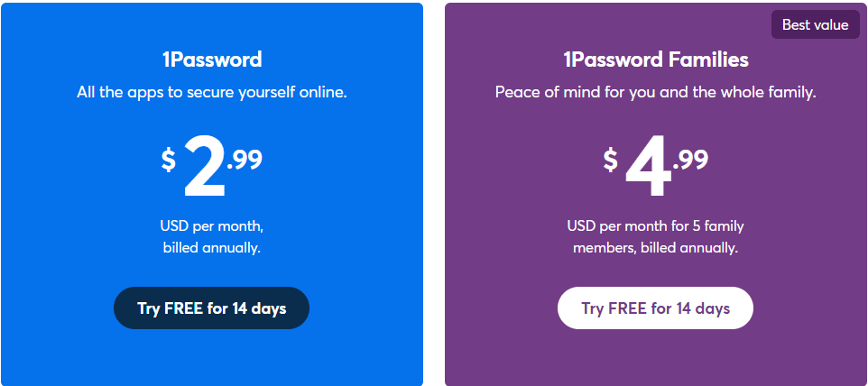Click 'members, billed annually' line on Families card
This screenshot has height=386, width=868.
point(655,248)
